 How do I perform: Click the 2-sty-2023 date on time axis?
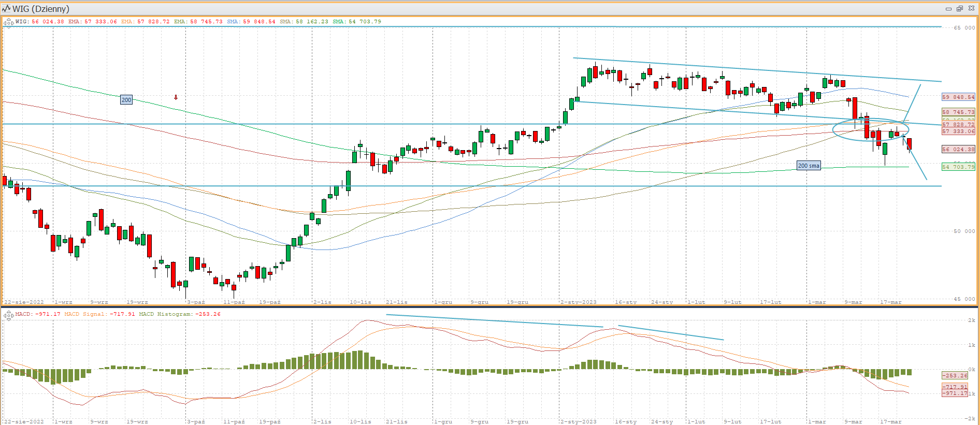pyautogui.click(x=578, y=302)
